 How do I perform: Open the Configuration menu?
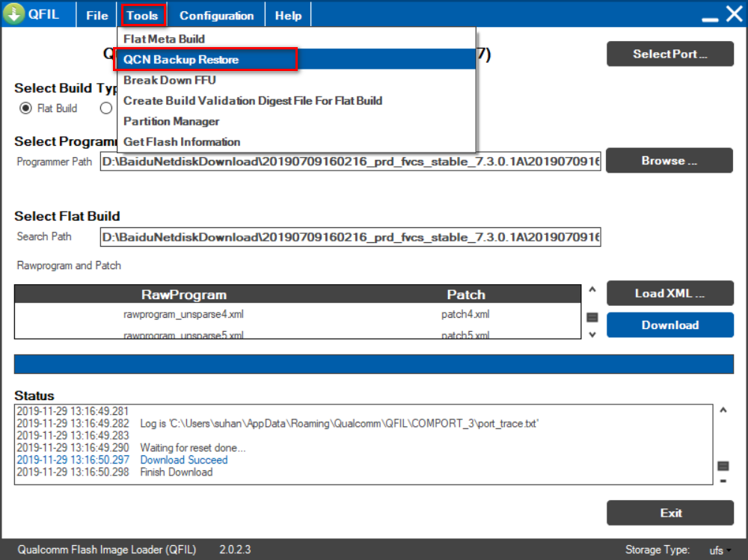(217, 15)
